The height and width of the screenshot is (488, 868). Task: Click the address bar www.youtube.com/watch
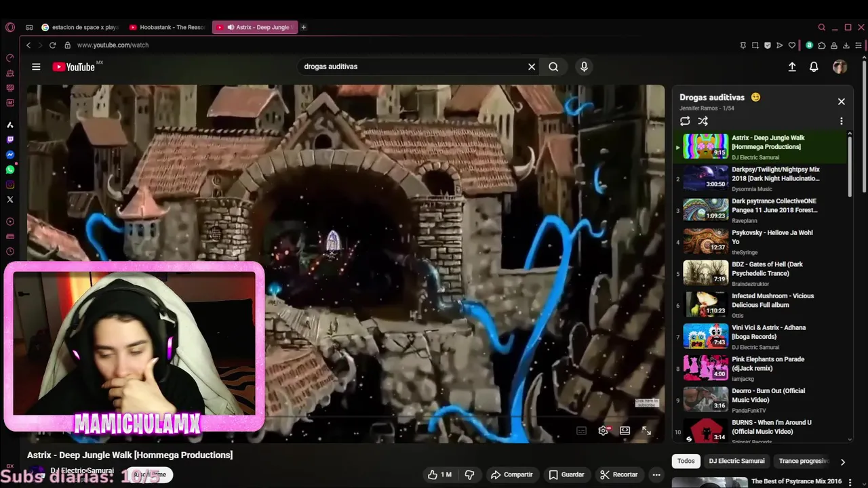pyautogui.click(x=113, y=45)
